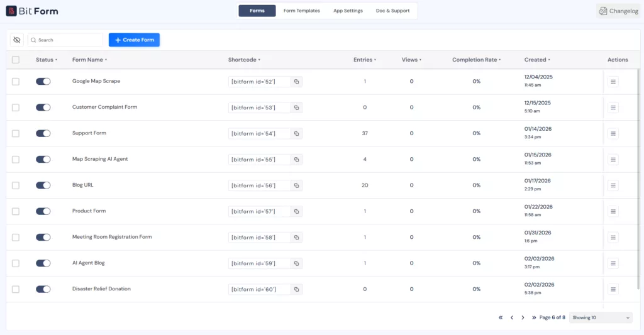Check the Customer Complaint Form checkbox
The width and height of the screenshot is (644, 335).
16,107
